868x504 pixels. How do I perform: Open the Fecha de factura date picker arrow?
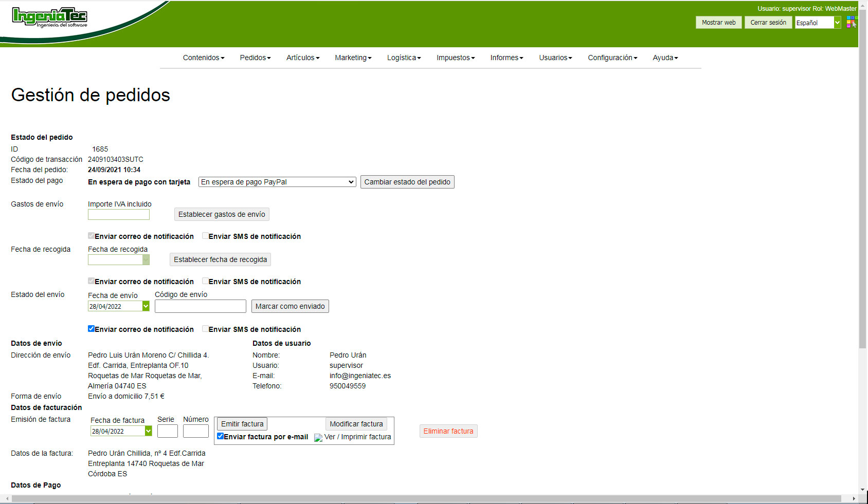point(149,431)
